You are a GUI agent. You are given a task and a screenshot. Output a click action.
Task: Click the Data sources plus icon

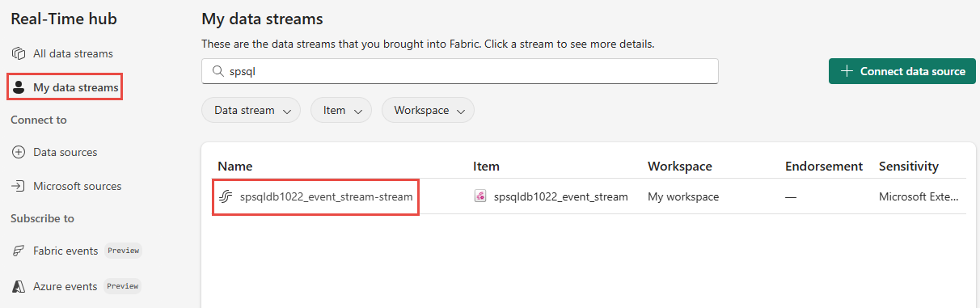tap(19, 152)
